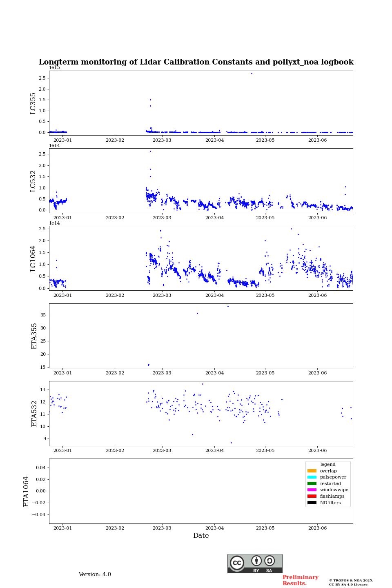Click the SA share-alike icon
This screenshot has height=588, width=392.
[x=269, y=561]
